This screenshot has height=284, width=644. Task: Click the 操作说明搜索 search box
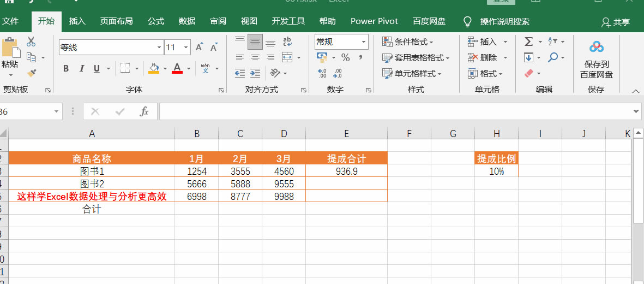(x=504, y=22)
